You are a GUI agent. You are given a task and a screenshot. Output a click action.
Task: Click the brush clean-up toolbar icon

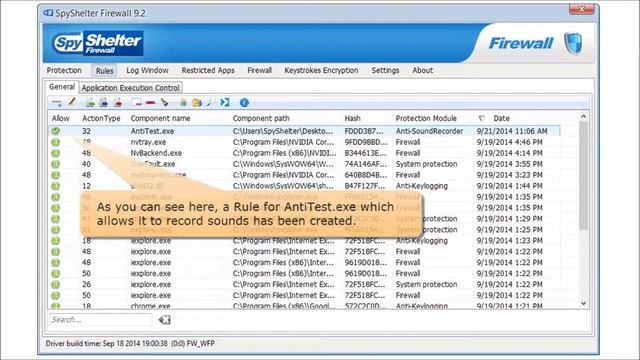(x=164, y=103)
